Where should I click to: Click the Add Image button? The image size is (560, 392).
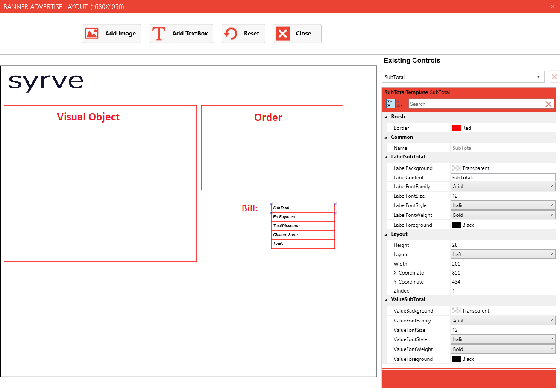coord(112,34)
